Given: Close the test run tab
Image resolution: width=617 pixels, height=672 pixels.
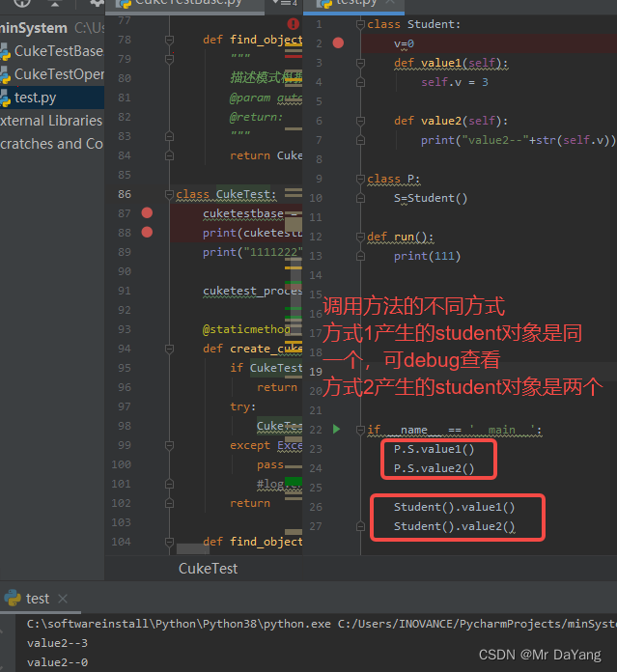Looking at the screenshot, I should 63,599.
